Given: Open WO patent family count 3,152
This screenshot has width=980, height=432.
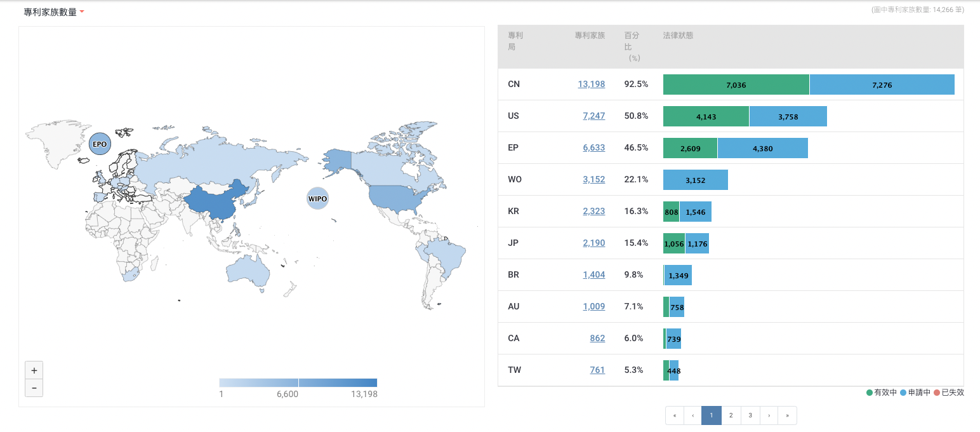Looking at the screenshot, I should pyautogui.click(x=593, y=179).
